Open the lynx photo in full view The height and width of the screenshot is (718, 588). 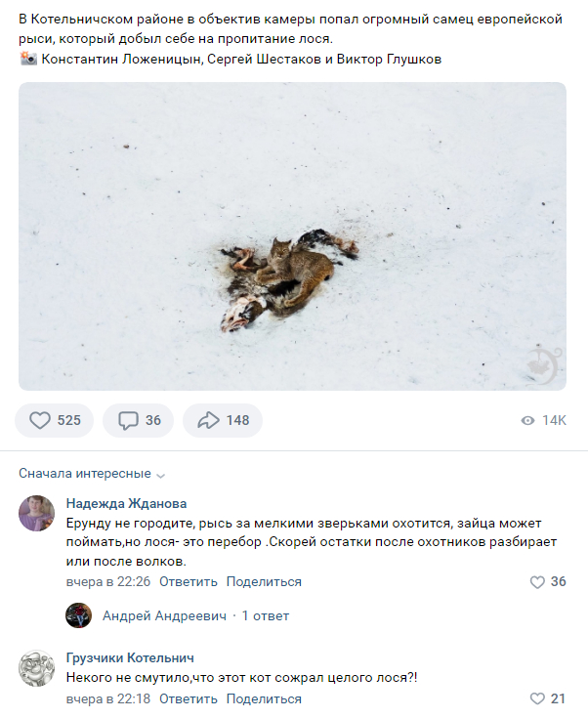click(x=292, y=236)
